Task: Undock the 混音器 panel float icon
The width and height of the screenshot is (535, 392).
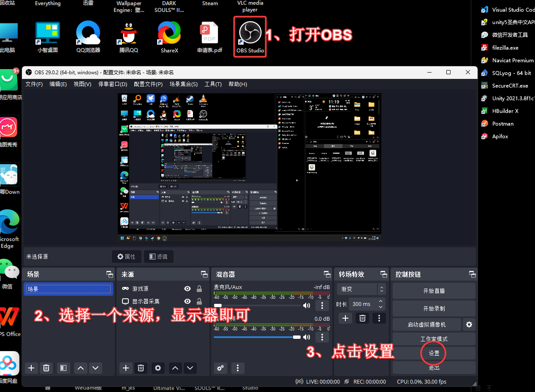Action: coord(327,274)
